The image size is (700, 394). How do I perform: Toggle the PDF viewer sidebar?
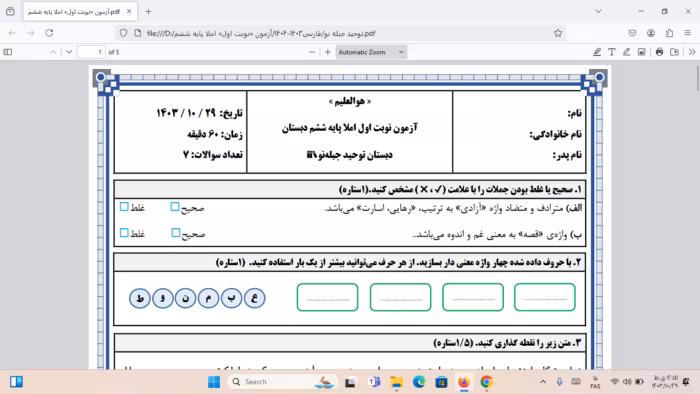[8, 52]
